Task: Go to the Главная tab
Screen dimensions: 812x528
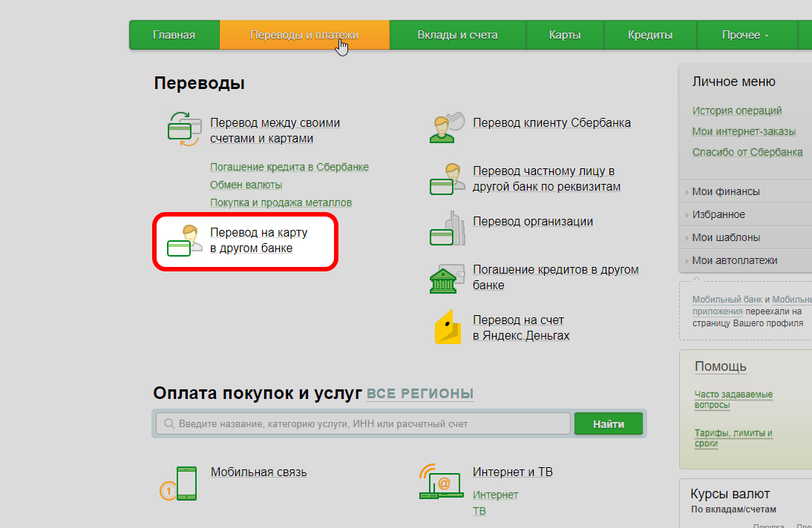Action: coord(174,35)
